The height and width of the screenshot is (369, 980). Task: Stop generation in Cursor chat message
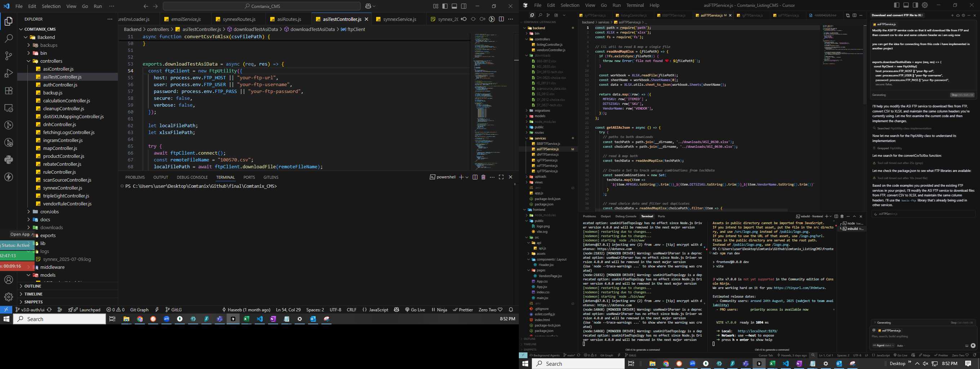point(962,95)
